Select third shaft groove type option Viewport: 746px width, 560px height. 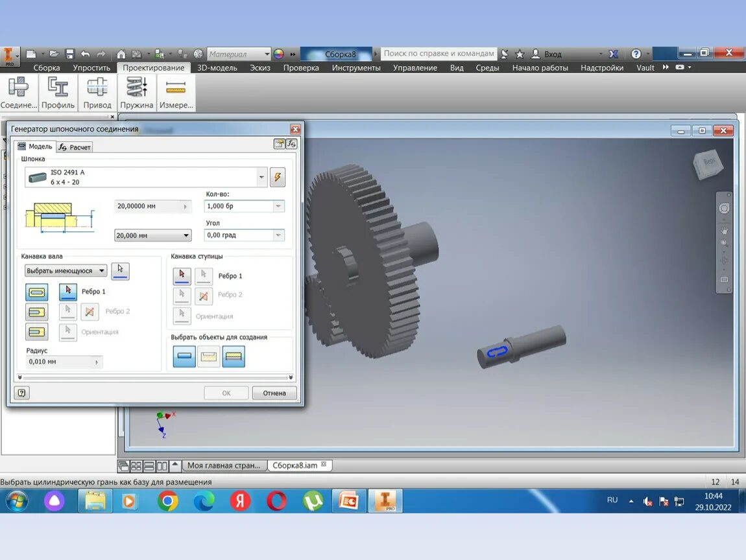(x=36, y=331)
